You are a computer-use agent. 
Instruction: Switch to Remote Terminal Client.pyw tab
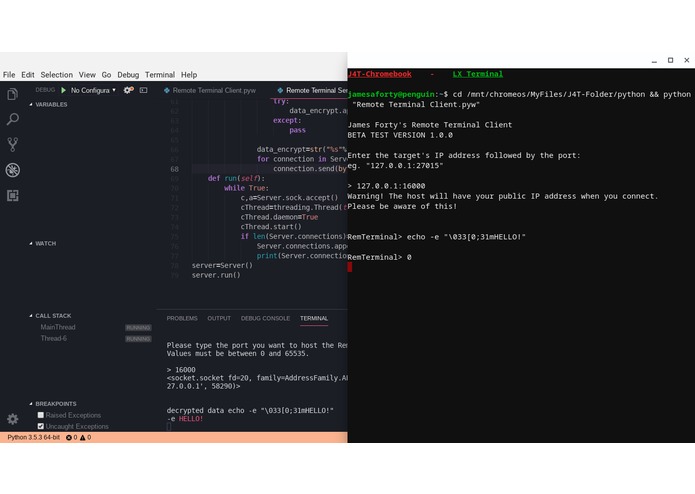point(210,90)
